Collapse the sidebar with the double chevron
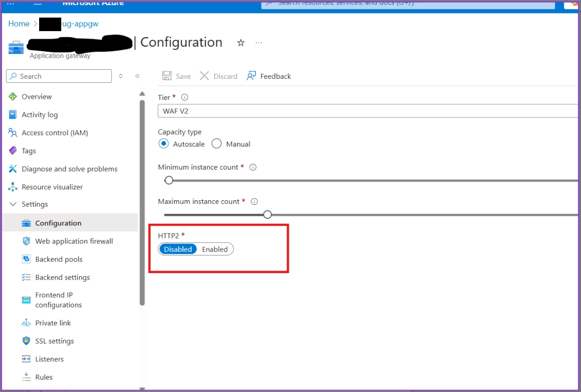 click(137, 76)
